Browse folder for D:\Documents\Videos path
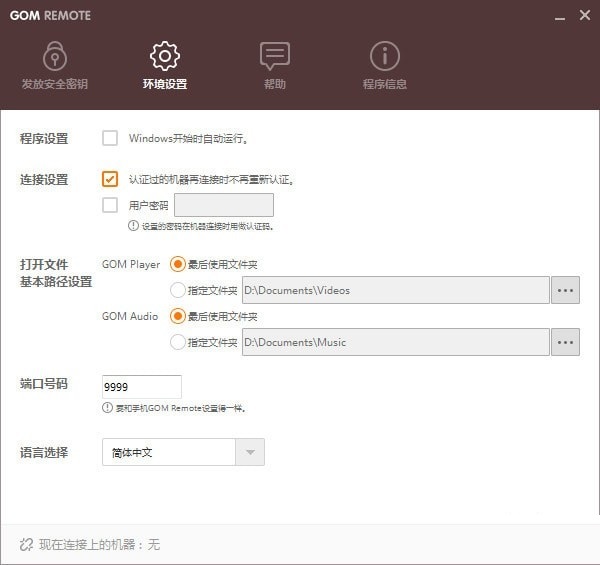 565,290
